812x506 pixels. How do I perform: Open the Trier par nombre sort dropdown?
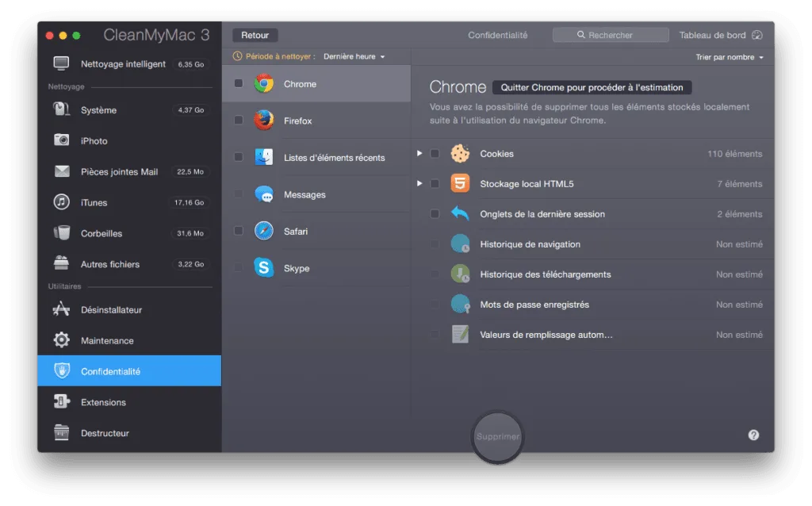pos(730,57)
